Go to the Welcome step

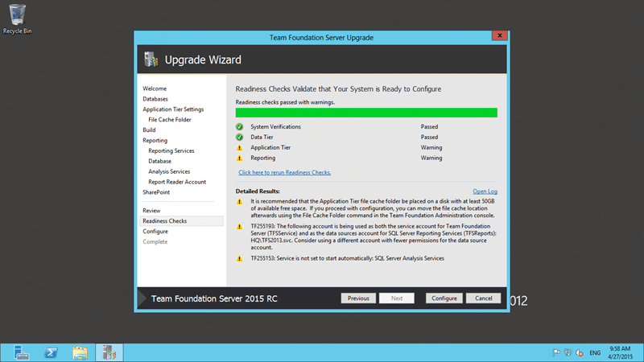[x=155, y=88]
